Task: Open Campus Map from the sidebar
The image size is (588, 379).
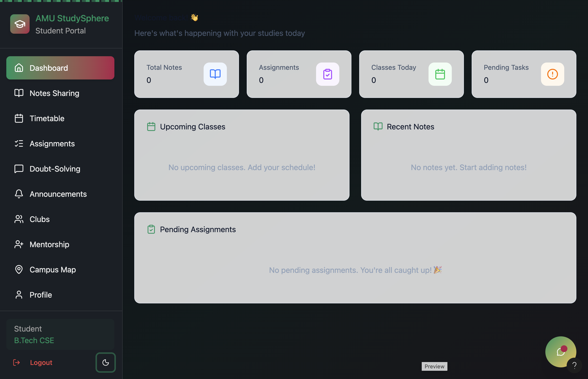Action: click(x=52, y=270)
